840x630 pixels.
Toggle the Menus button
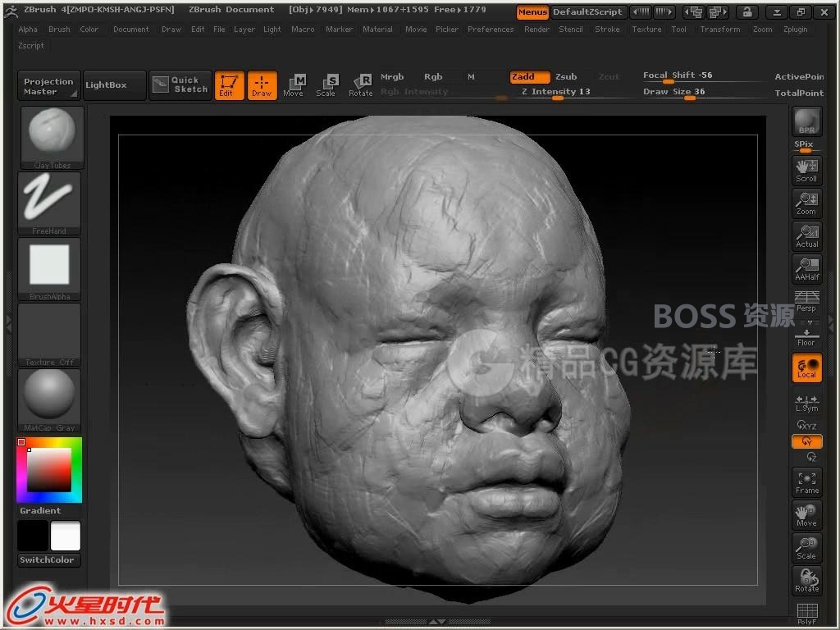pos(532,11)
